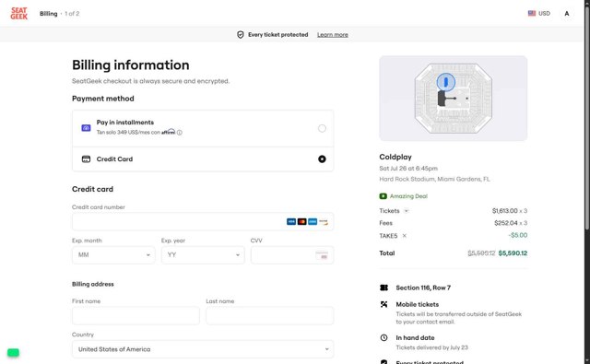
Task: Click the Coldplay event title
Action: [395, 158]
